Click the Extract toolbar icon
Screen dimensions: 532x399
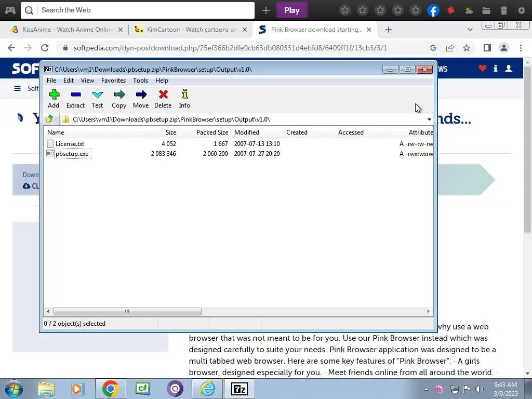pyautogui.click(x=75, y=99)
